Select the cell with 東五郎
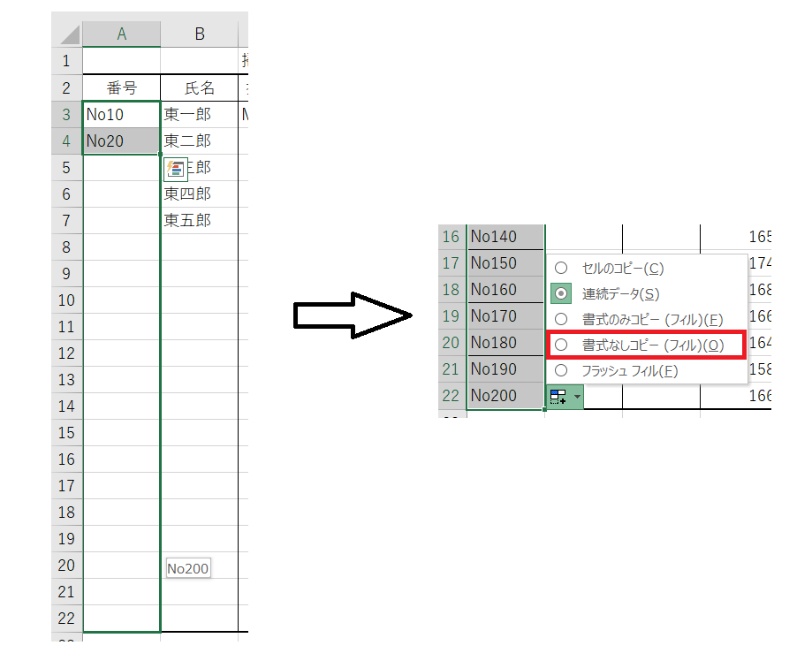The width and height of the screenshot is (812, 653). pyautogui.click(x=199, y=221)
